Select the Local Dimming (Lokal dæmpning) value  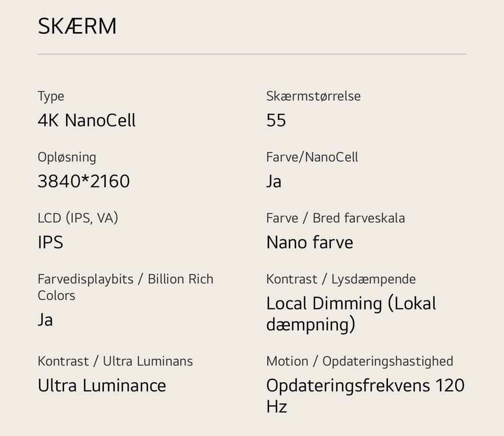click(351, 314)
